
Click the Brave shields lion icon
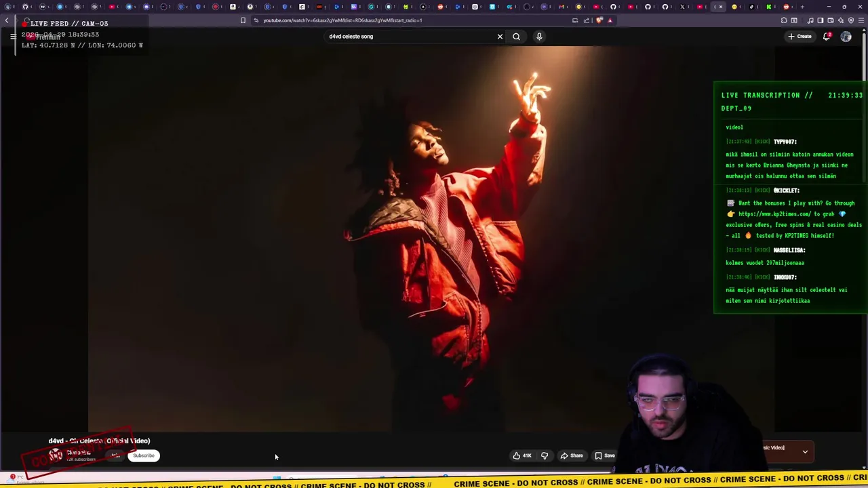(599, 20)
